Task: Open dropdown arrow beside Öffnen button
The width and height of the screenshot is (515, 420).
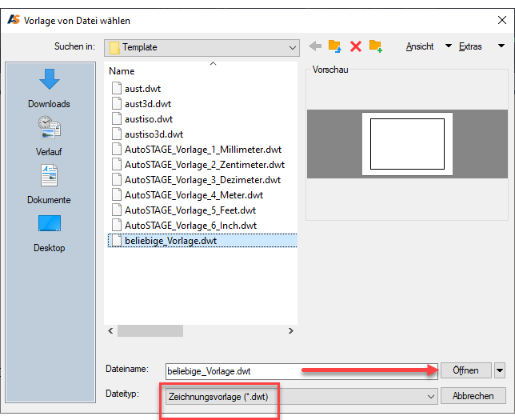Action: 500,370
